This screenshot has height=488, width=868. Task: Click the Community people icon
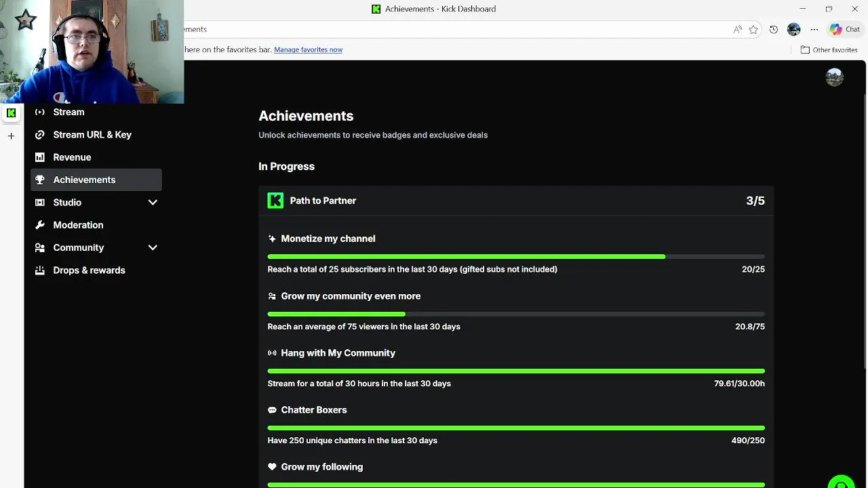point(40,247)
